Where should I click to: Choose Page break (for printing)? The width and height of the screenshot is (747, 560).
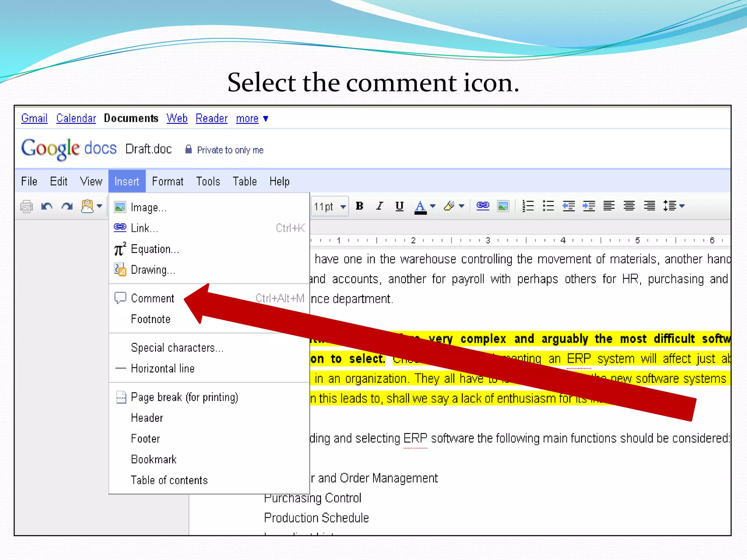pos(209,397)
